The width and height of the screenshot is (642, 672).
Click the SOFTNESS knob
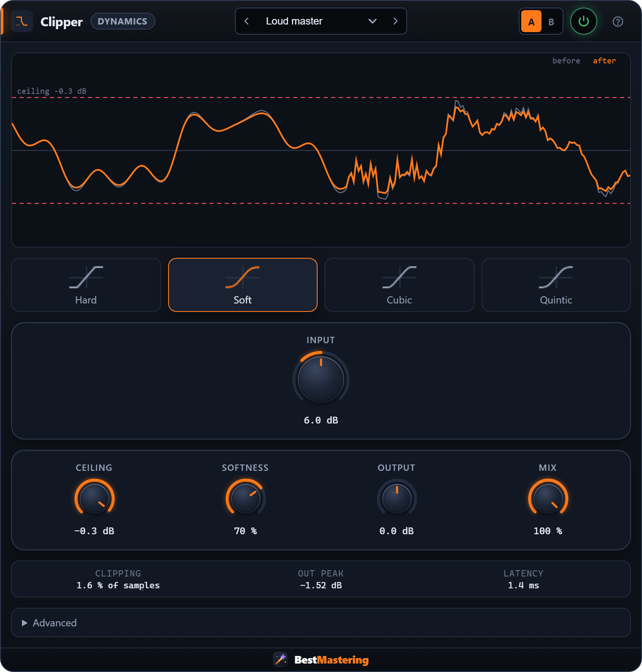245,499
